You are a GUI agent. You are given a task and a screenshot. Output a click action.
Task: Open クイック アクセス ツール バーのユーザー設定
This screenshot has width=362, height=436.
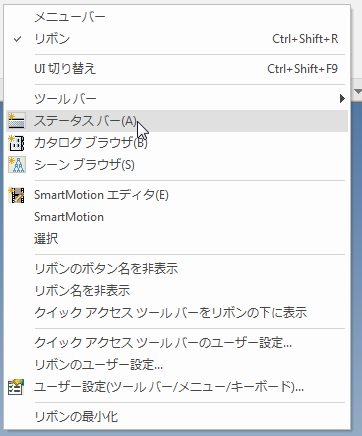[177, 343]
